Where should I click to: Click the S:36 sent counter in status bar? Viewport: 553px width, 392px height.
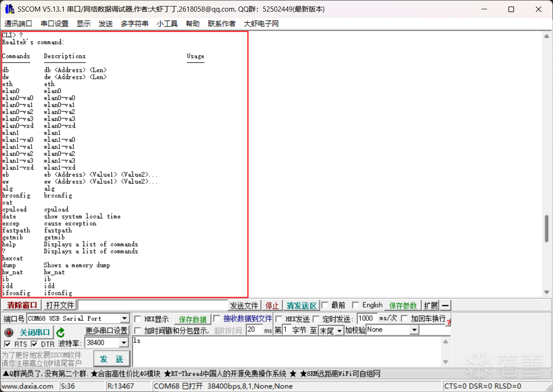click(68, 386)
